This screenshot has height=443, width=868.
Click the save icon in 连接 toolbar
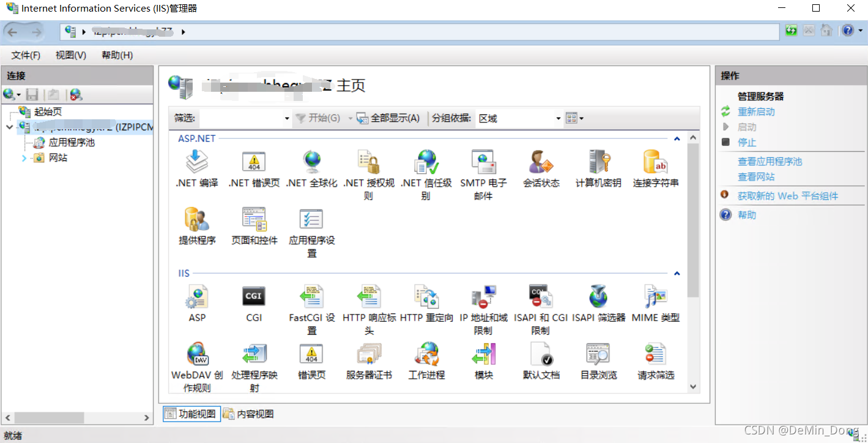pyautogui.click(x=32, y=94)
